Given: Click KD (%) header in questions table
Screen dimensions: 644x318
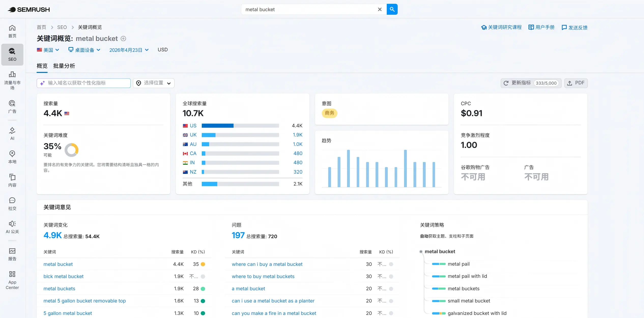Looking at the screenshot, I should (x=386, y=252).
